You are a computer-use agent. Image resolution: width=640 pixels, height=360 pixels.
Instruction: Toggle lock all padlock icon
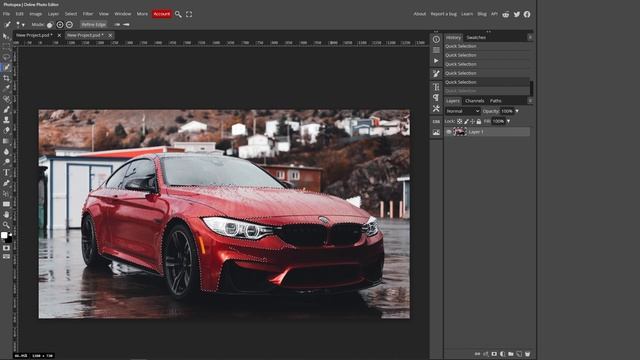479,121
